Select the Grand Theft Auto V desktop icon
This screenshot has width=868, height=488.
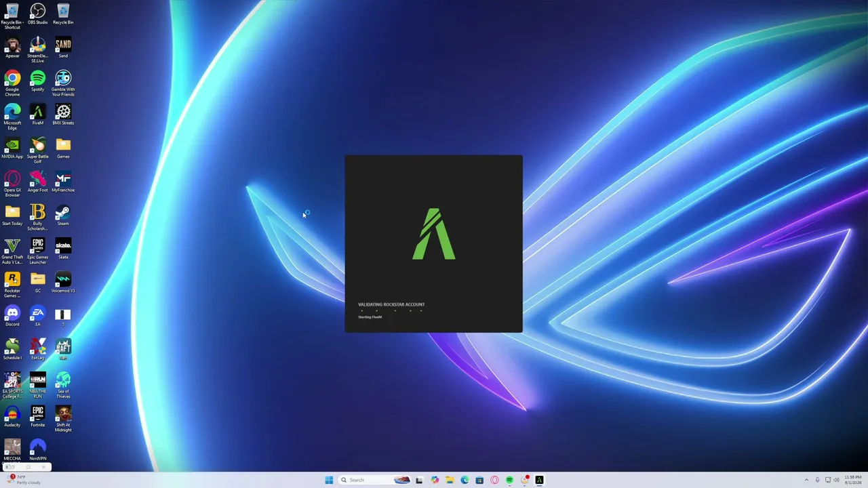click(12, 251)
